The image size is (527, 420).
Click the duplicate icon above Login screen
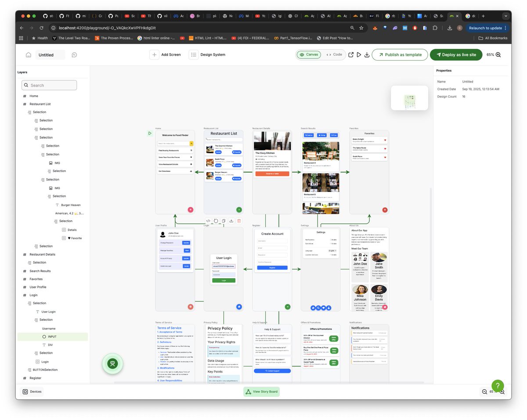[224, 221]
